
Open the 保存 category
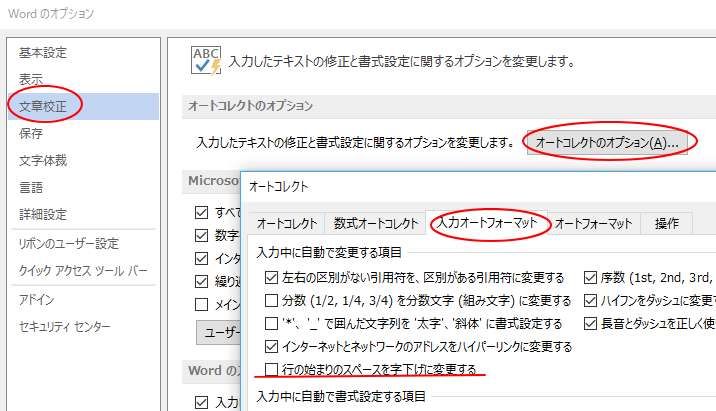tap(31, 133)
